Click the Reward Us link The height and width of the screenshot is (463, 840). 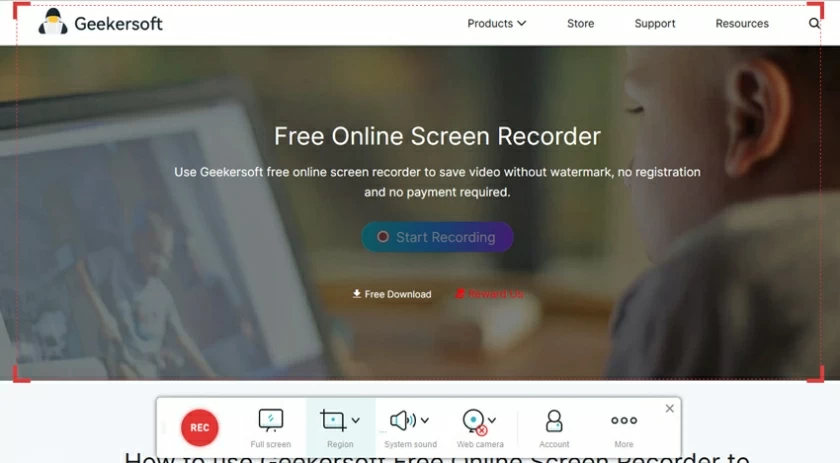click(x=489, y=294)
